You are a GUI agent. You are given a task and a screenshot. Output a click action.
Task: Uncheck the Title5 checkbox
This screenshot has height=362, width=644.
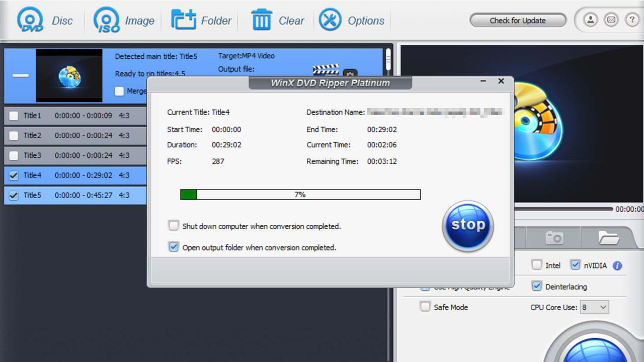[x=14, y=195]
